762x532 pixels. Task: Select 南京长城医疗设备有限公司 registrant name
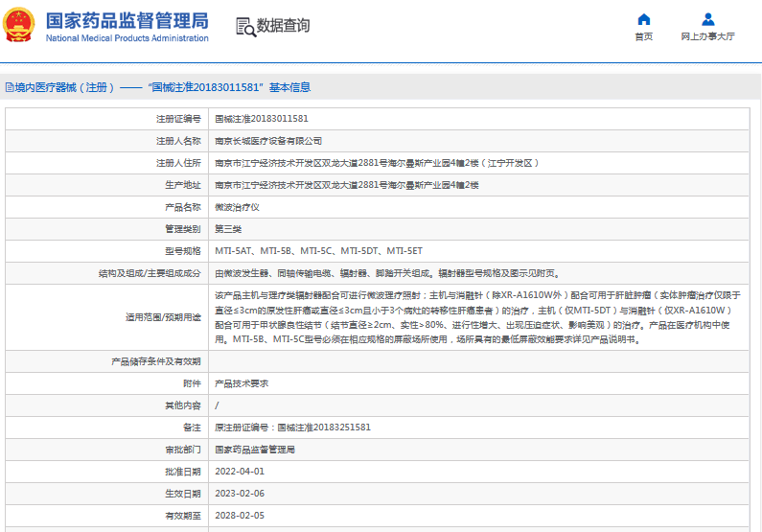268,141
